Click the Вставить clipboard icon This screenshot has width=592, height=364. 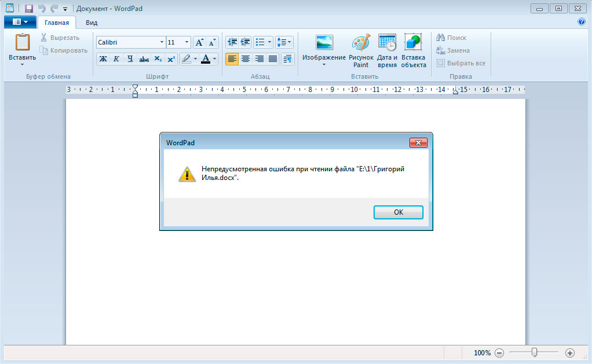click(22, 42)
